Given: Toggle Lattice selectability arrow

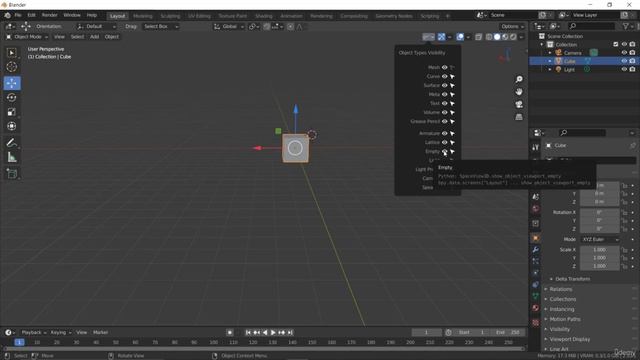Looking at the screenshot, I should pos(452,142).
